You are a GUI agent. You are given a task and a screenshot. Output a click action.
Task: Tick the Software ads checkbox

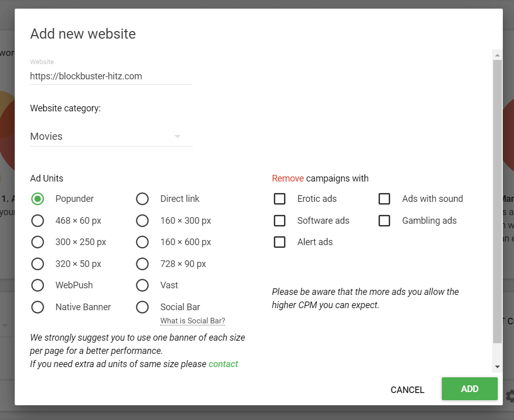pyautogui.click(x=280, y=221)
